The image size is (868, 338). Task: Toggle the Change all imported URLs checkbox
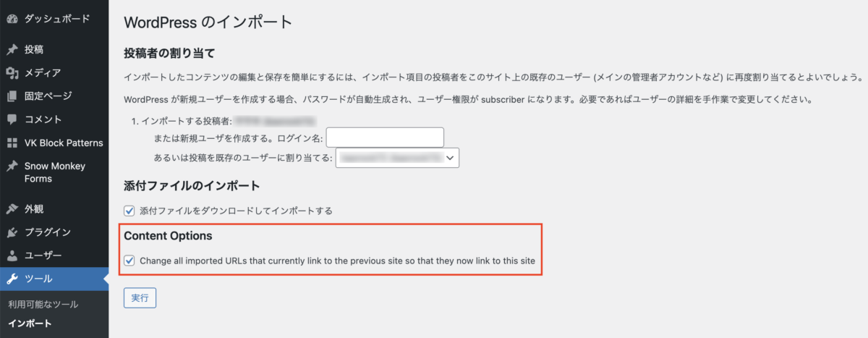coord(129,261)
